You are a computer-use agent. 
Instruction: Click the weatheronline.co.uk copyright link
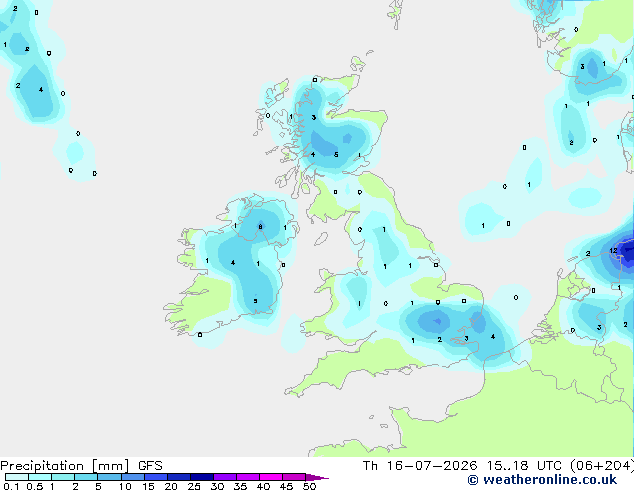[542, 480]
